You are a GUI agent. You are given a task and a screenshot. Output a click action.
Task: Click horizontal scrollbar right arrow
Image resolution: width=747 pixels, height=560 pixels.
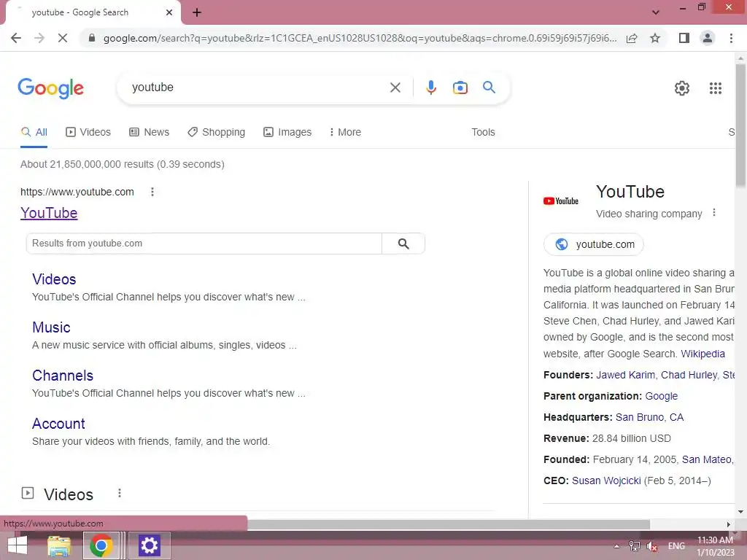tap(728, 524)
